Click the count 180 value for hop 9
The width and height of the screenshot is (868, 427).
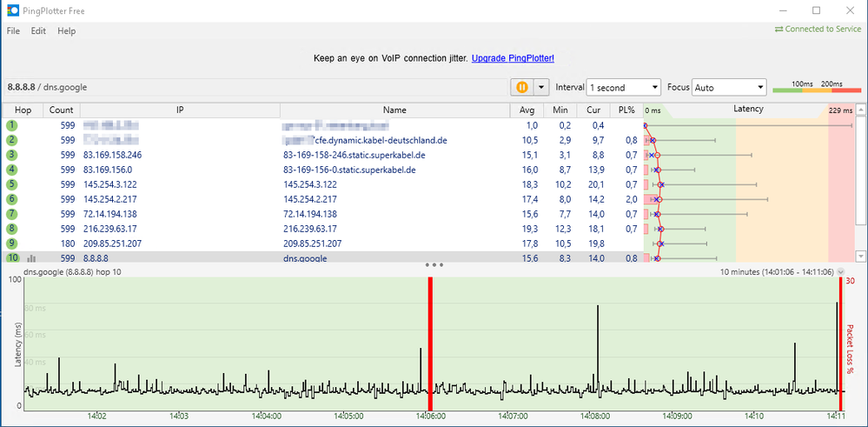pos(67,244)
